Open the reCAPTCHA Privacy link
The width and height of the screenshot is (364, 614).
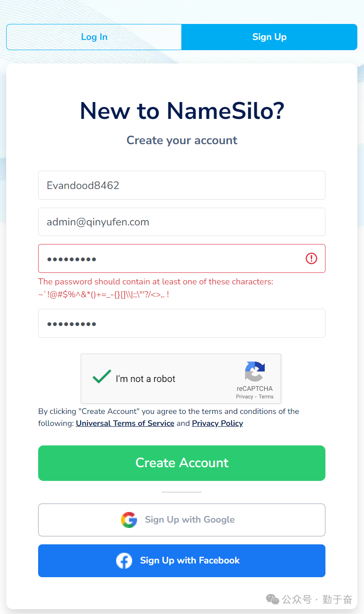click(244, 397)
